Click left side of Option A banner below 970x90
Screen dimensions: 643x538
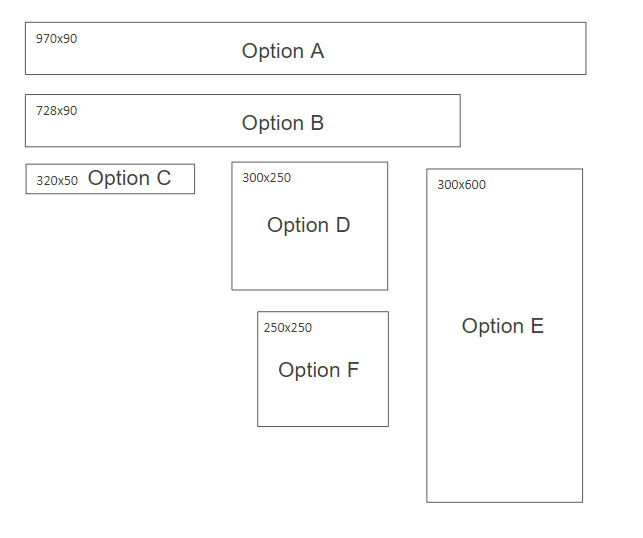tap(60, 60)
